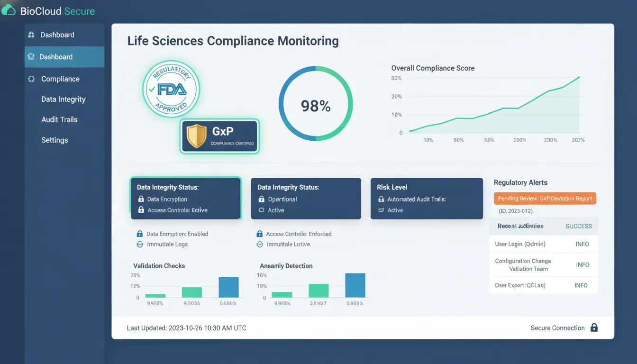The image size is (637, 364).
Task: Click the icon beside Immuttale Lotive
Action: pos(259,244)
